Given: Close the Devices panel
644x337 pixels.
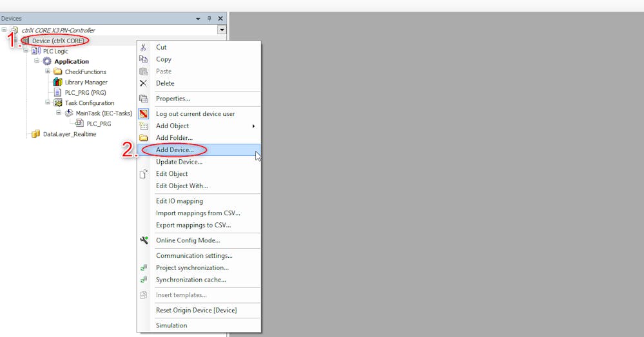Looking at the screenshot, I should pos(220,19).
